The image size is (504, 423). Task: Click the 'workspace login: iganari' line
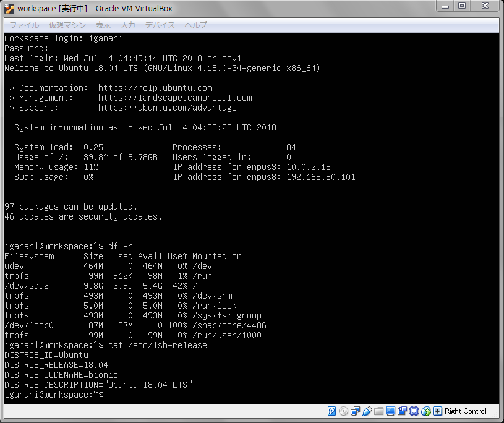63,38
